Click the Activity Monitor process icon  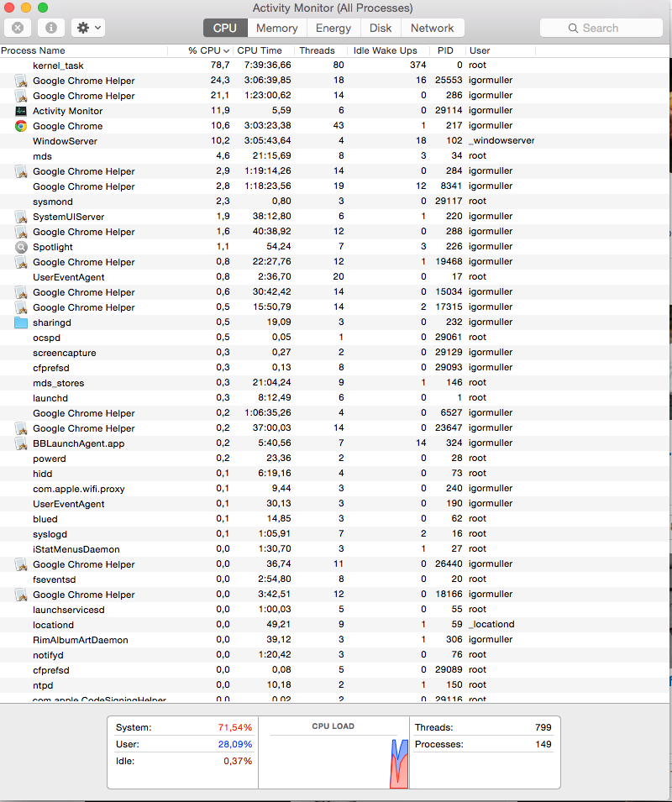(21, 111)
